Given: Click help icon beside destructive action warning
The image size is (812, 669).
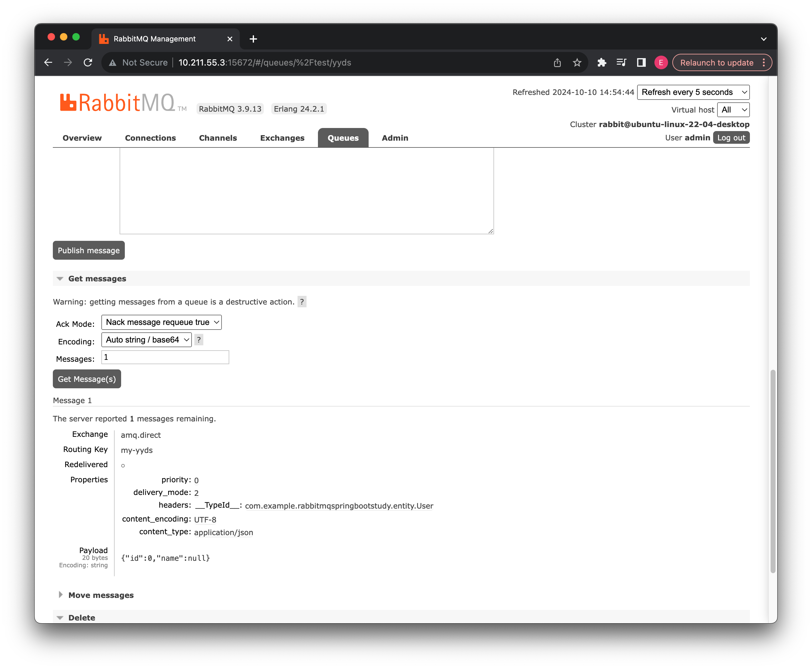Looking at the screenshot, I should 302,302.
